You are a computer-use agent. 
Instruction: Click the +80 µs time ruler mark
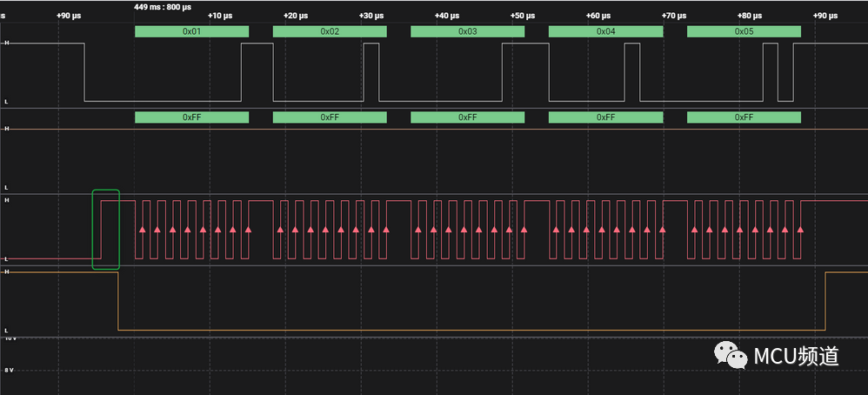pos(749,16)
